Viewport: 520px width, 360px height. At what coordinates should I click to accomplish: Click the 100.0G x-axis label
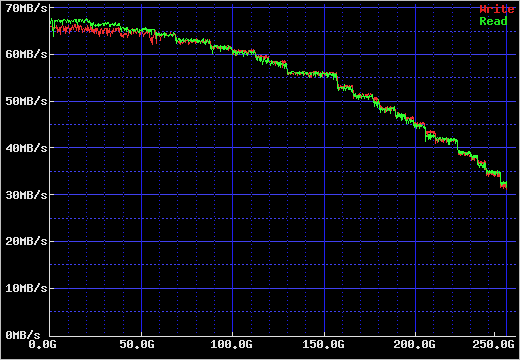pyautogui.click(x=231, y=344)
